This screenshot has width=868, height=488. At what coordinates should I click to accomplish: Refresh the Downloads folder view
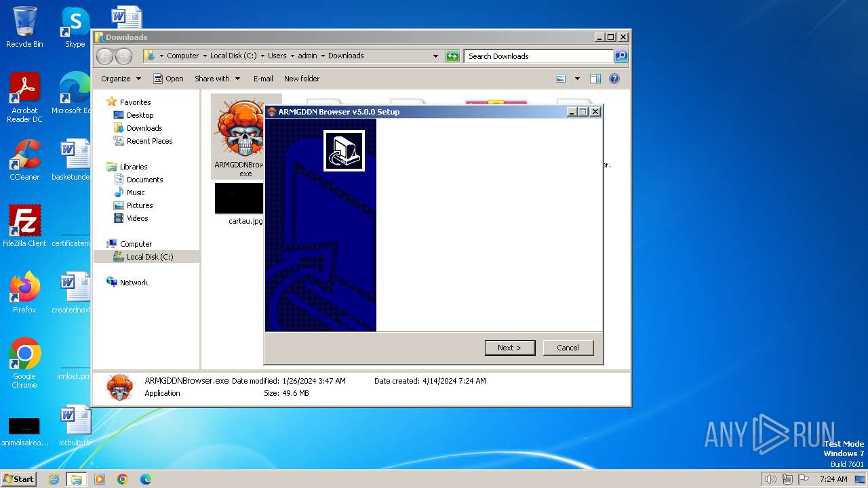point(452,56)
